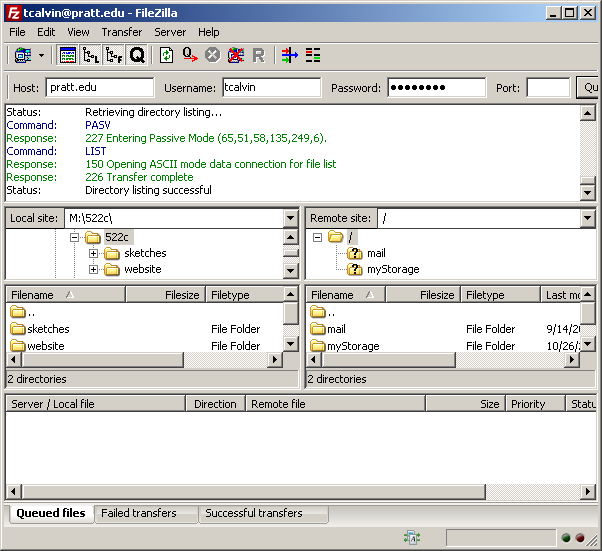The height and width of the screenshot is (551, 602).
Task: Cancel current operation icon
Action: (x=213, y=56)
